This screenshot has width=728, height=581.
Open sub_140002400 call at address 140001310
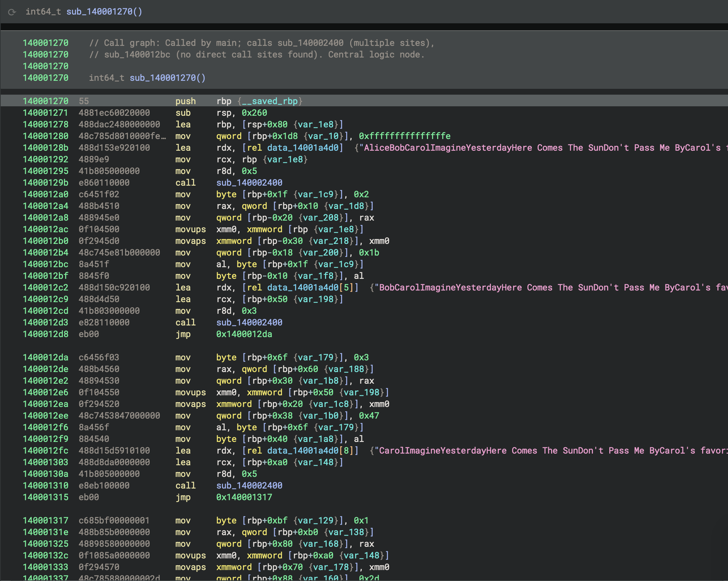tap(249, 486)
